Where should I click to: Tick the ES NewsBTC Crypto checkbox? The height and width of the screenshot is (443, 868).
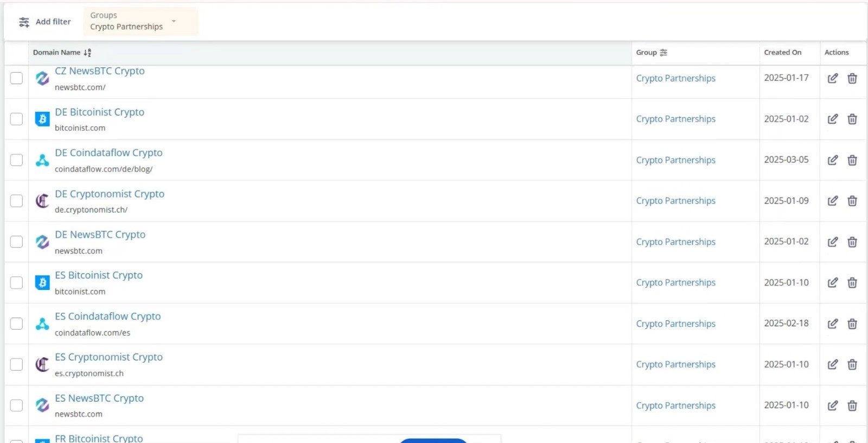pyautogui.click(x=17, y=406)
